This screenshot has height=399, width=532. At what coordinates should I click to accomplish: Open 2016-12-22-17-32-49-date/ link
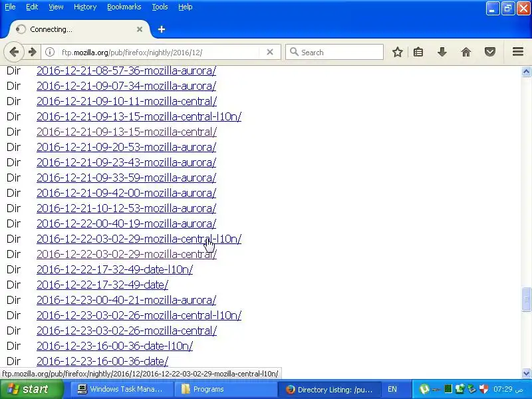pyautogui.click(x=102, y=285)
